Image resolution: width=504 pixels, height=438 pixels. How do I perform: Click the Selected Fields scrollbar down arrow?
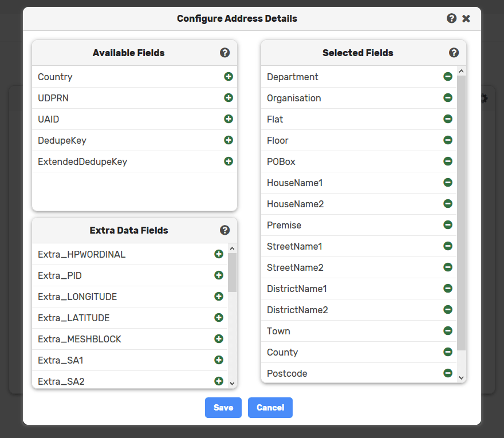pyautogui.click(x=461, y=377)
